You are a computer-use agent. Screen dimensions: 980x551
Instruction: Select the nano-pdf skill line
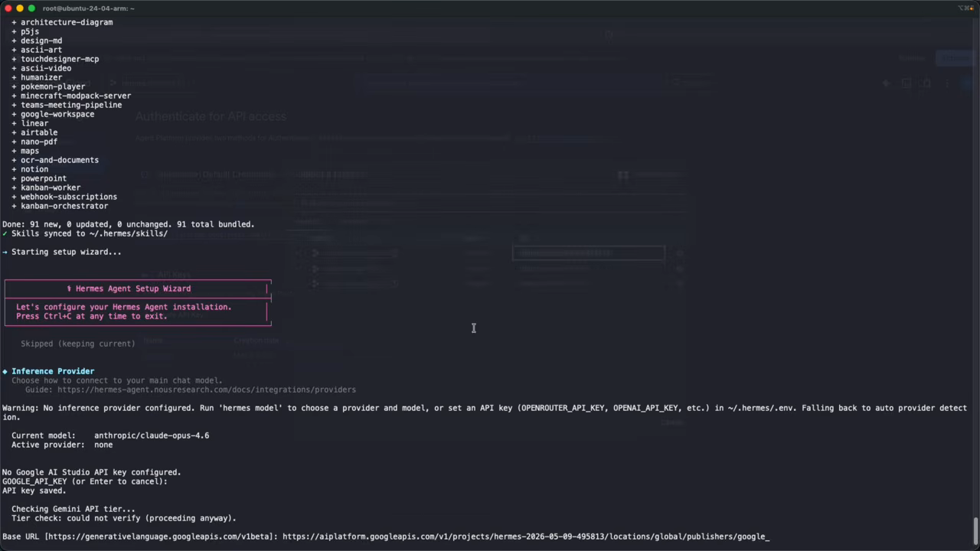pos(34,142)
